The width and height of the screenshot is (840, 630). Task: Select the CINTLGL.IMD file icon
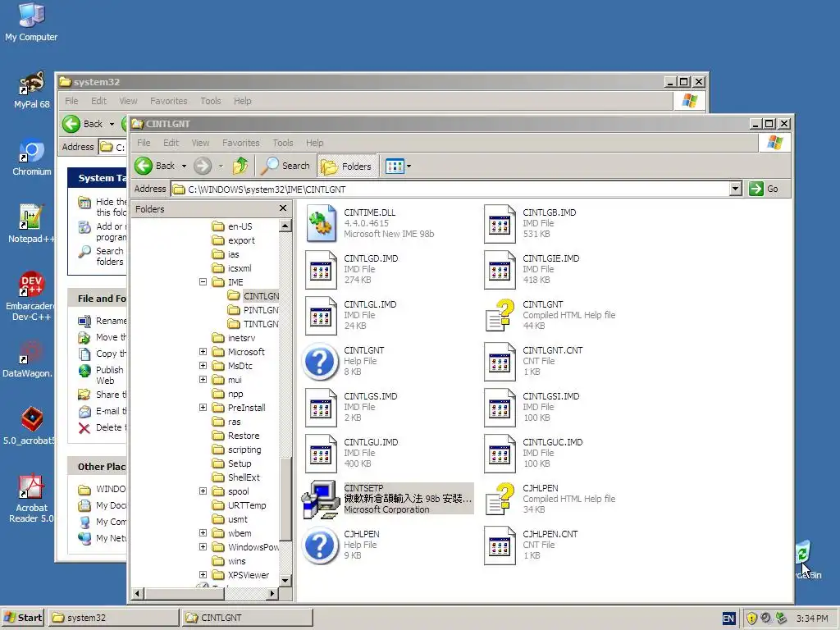[322, 316]
